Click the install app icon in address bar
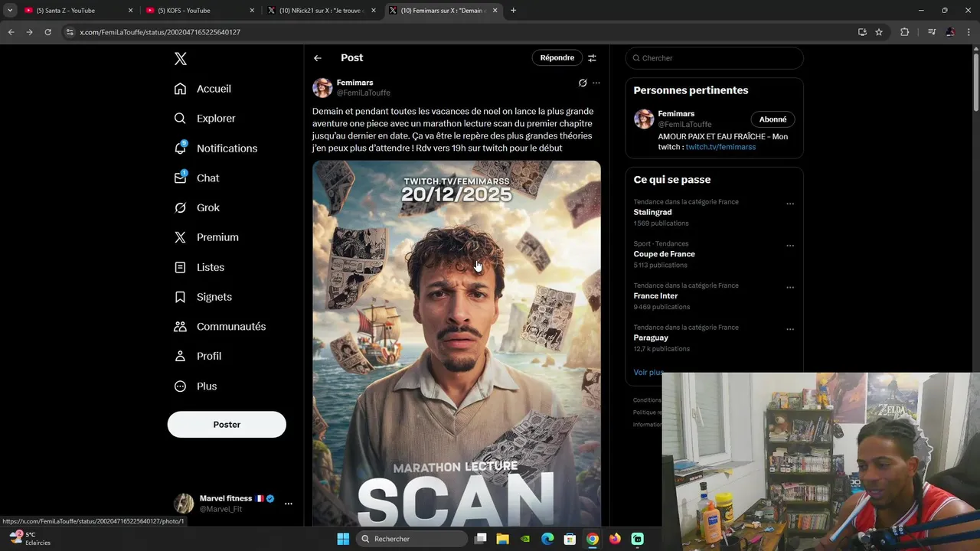980x551 pixels. (x=862, y=32)
